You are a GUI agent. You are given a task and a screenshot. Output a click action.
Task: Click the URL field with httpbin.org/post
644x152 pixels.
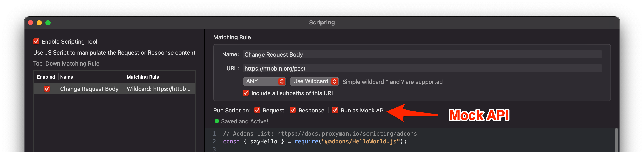point(422,68)
